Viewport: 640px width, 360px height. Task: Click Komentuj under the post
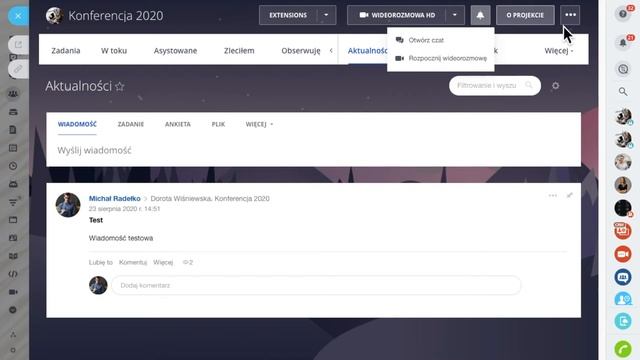(x=133, y=262)
